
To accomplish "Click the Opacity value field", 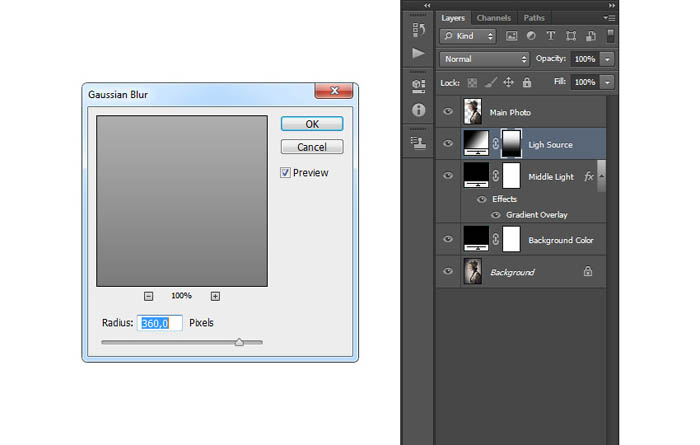I will tap(585, 59).
